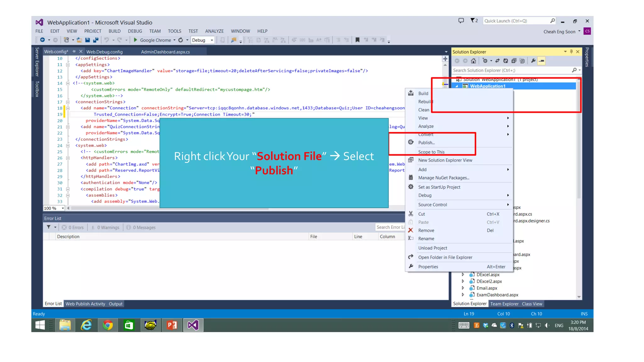Click the Search Error List field
Image resolution: width=644 pixels, height=362 pixels.
390,227
